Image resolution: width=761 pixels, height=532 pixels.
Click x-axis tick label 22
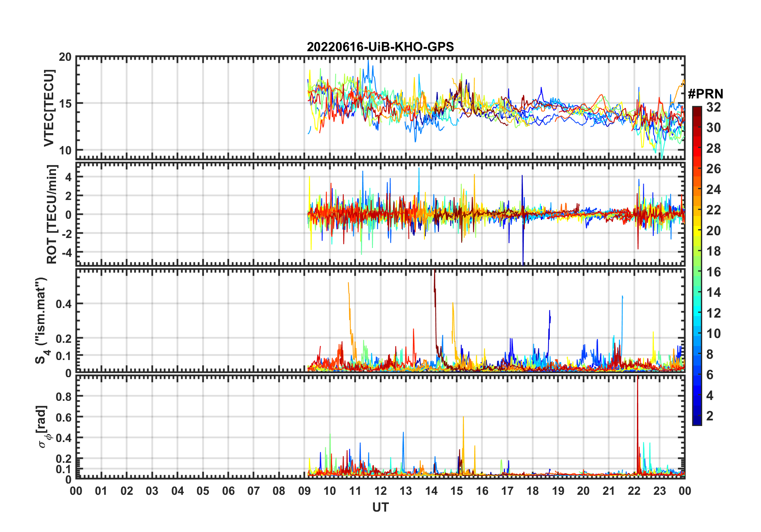point(634,491)
